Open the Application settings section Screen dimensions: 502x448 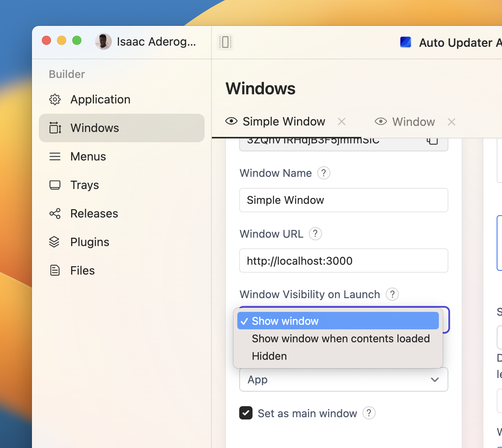(100, 99)
